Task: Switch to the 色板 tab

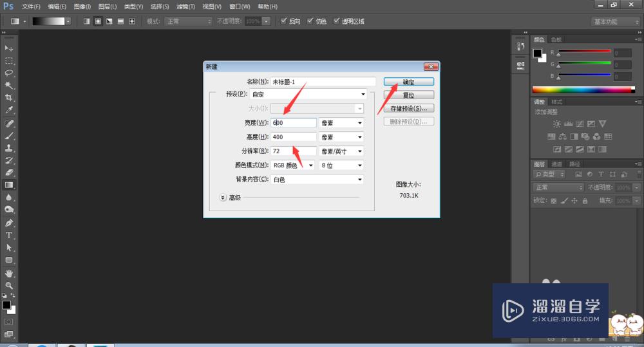Action: 556,39
